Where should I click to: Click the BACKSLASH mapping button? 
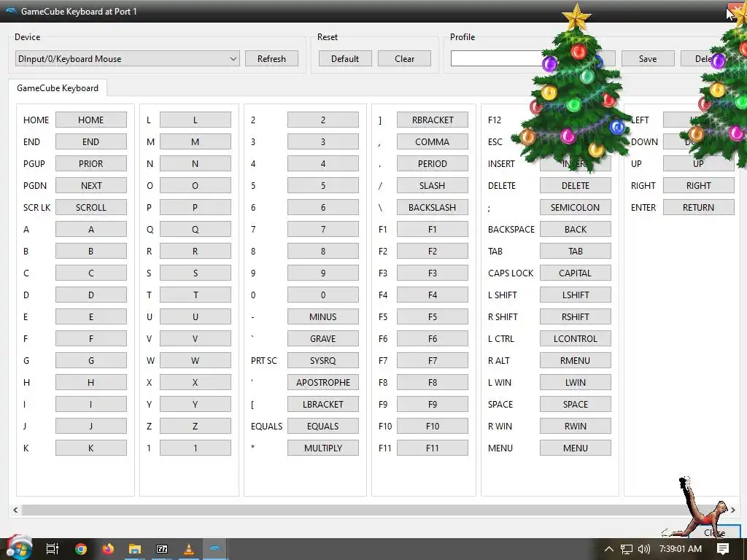[433, 208]
